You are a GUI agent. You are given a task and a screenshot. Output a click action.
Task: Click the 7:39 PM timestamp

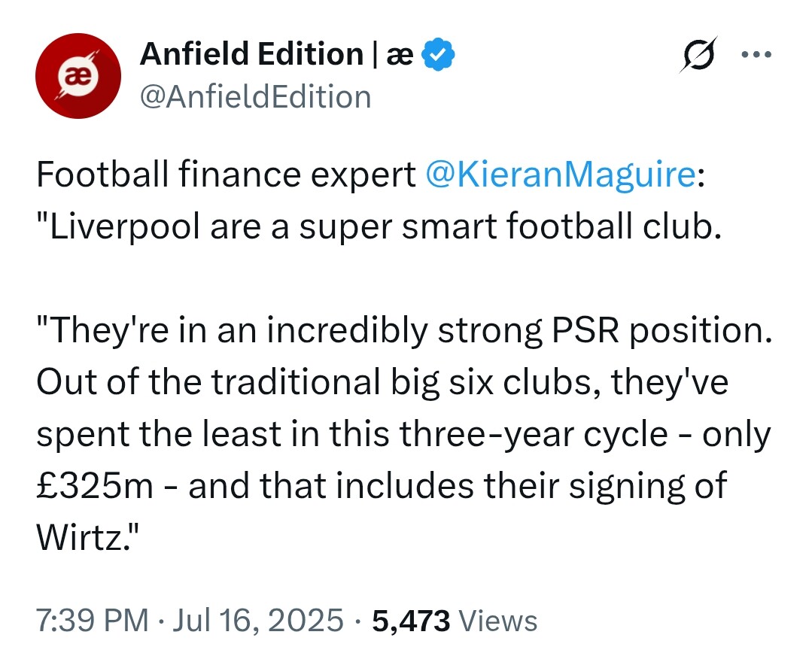[92, 621]
